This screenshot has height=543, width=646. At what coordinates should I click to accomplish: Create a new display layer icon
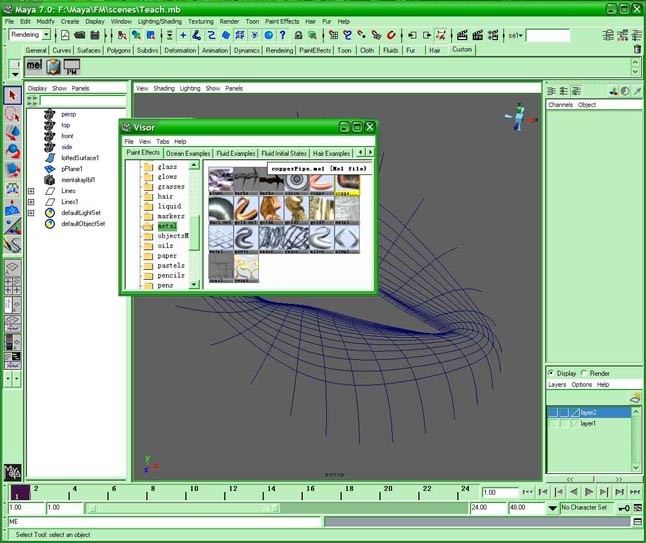635,398
